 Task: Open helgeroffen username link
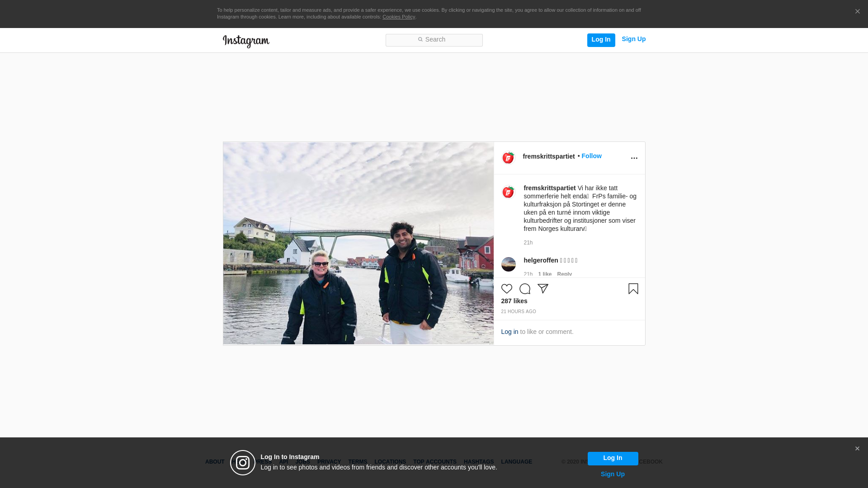pos(541,260)
